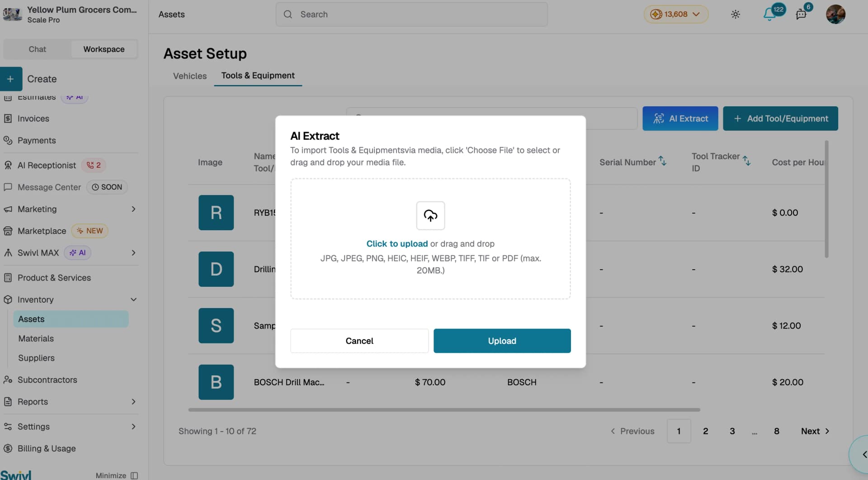868x480 pixels.
Task: Click the Minimize sidebar label
Action: pos(111,475)
